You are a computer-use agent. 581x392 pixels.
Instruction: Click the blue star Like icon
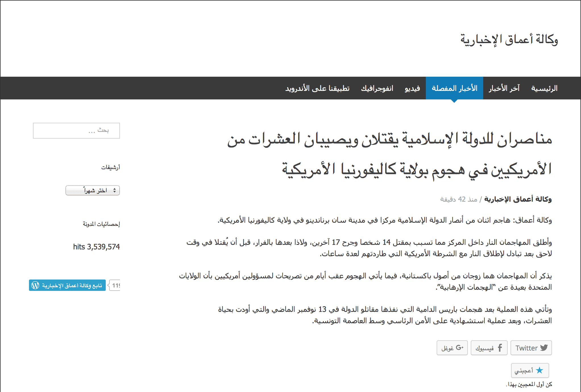539,370
